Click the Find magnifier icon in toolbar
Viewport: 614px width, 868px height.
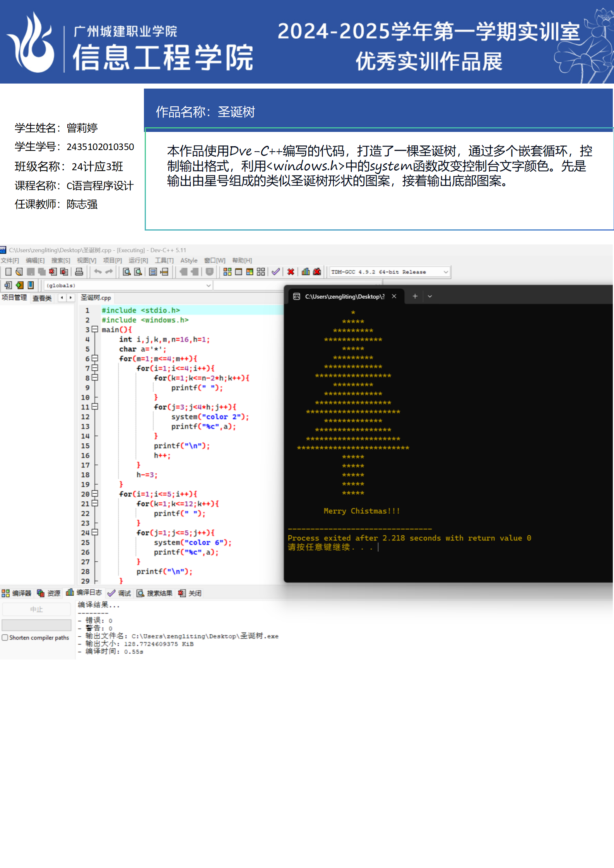(127, 272)
